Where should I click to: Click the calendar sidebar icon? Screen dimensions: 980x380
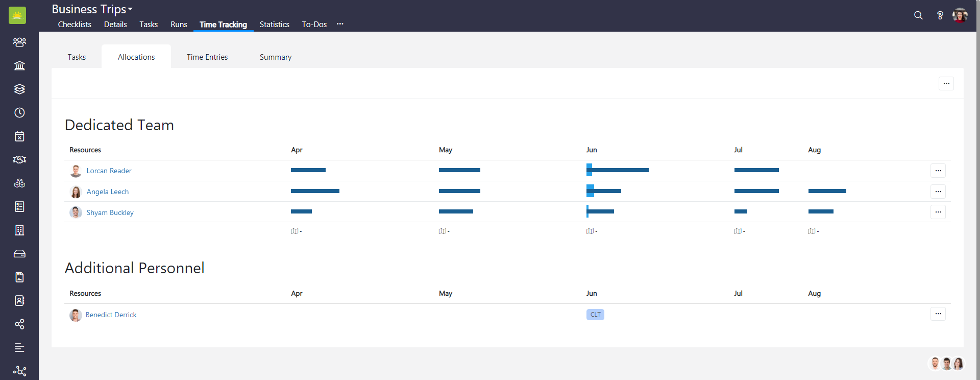coord(19,136)
